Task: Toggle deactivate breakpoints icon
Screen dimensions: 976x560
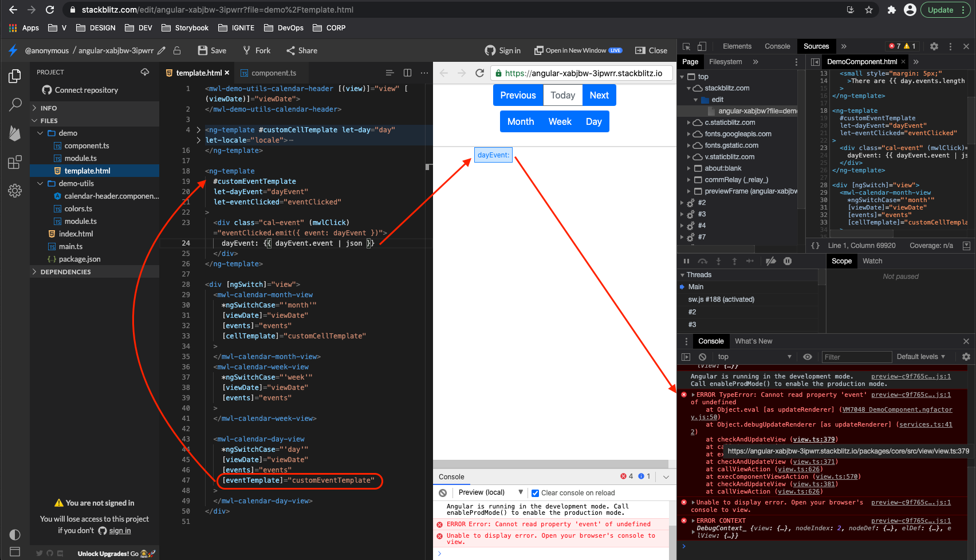Action: pos(771,261)
